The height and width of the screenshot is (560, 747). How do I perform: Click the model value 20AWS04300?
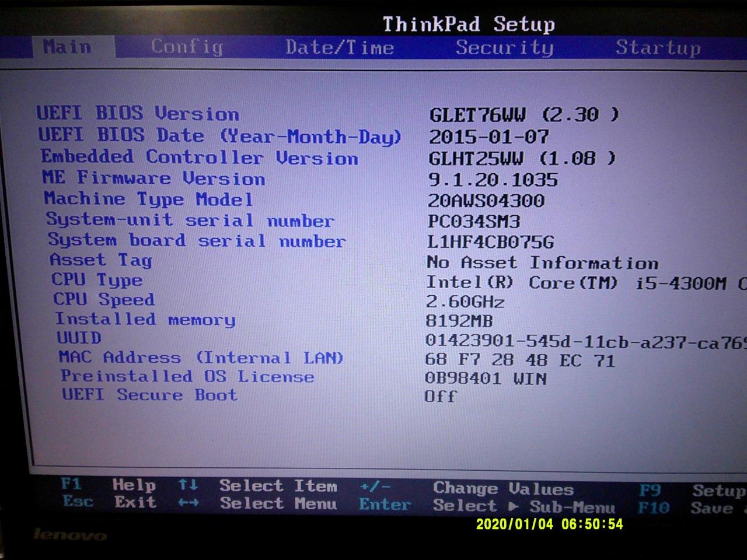point(486,201)
